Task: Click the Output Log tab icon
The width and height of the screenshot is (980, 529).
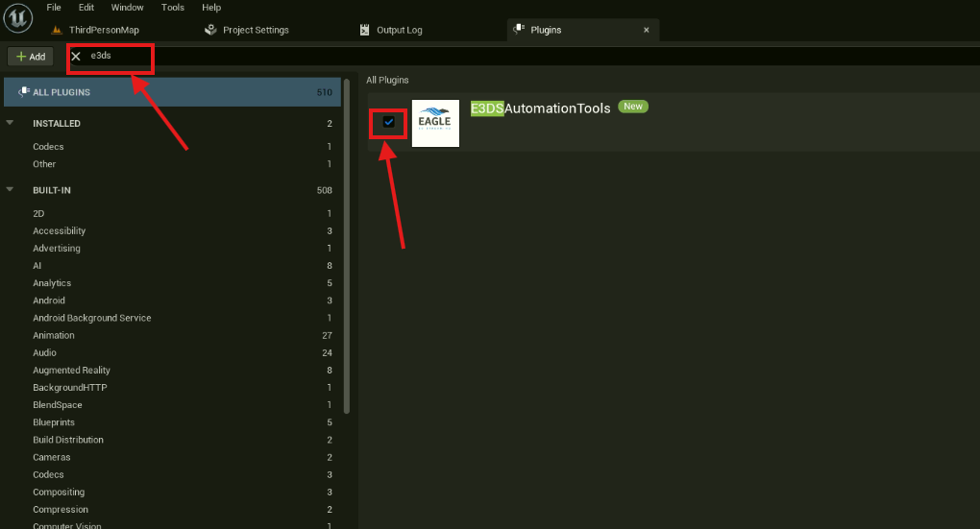Action: (x=365, y=30)
